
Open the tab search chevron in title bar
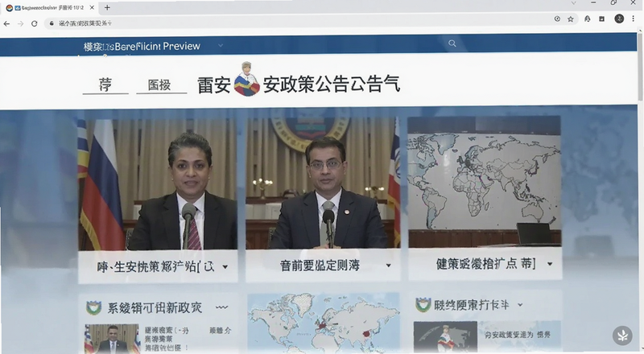tap(574, 3)
